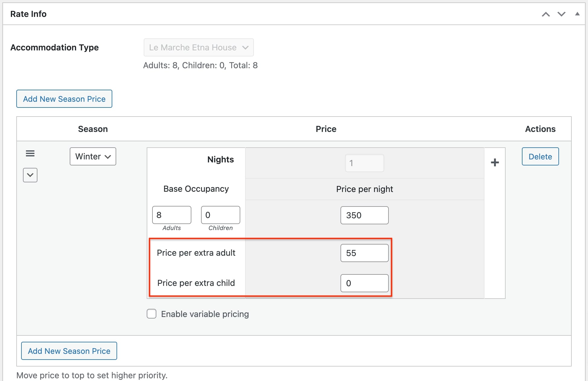Click the Delete button for Winter season
Screen dimensions: 588x381
540,156
